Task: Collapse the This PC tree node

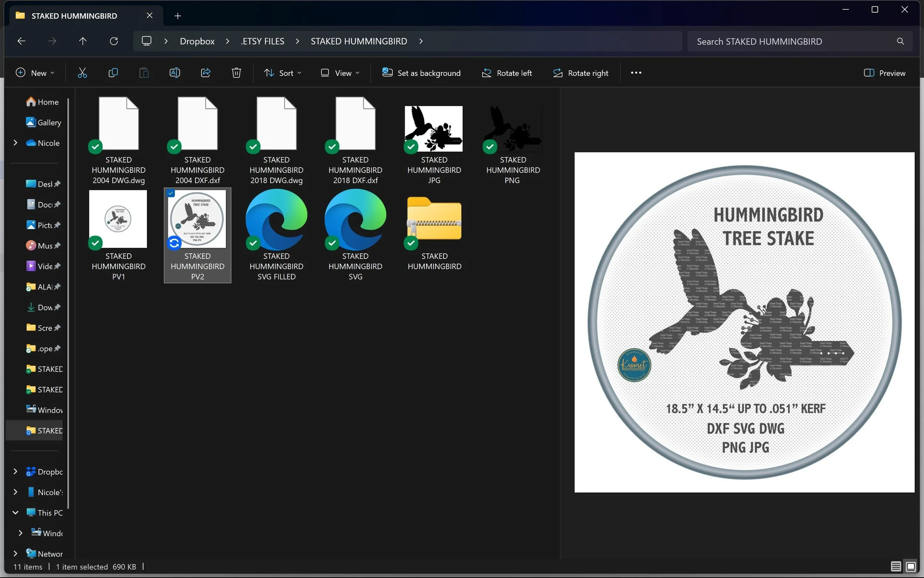Action: (15, 512)
